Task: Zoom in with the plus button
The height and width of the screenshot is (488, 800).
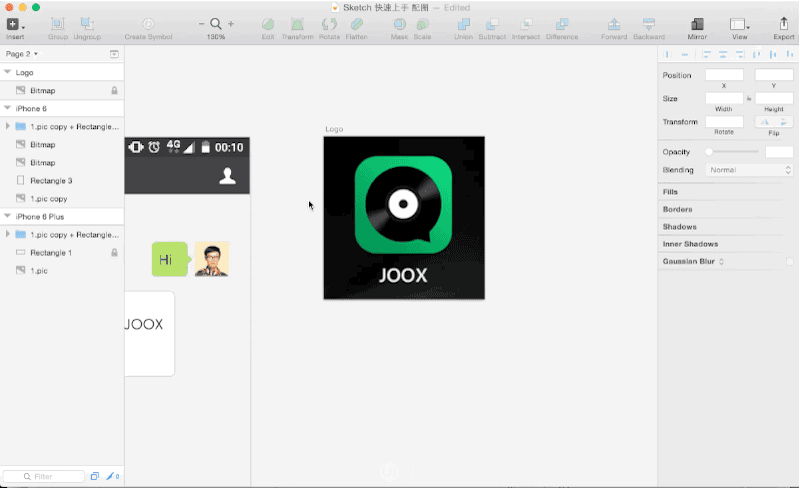Action: coord(231,23)
